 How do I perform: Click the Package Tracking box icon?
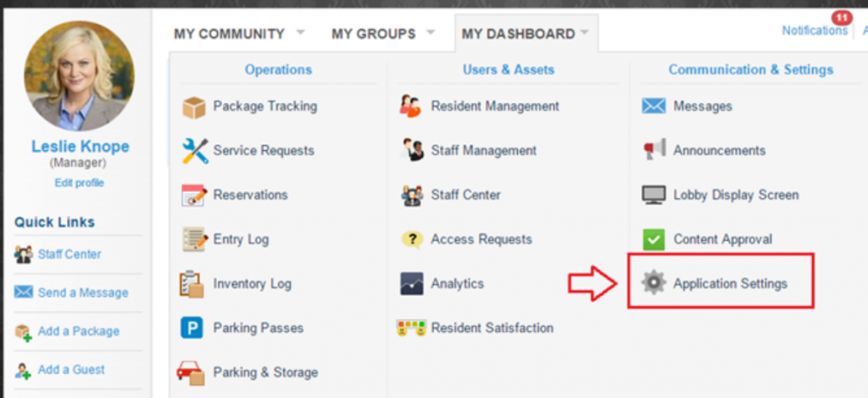point(194,108)
